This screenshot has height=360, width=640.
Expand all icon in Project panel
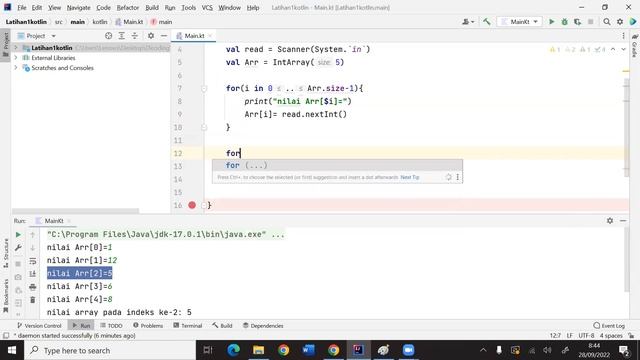[x=122, y=36]
